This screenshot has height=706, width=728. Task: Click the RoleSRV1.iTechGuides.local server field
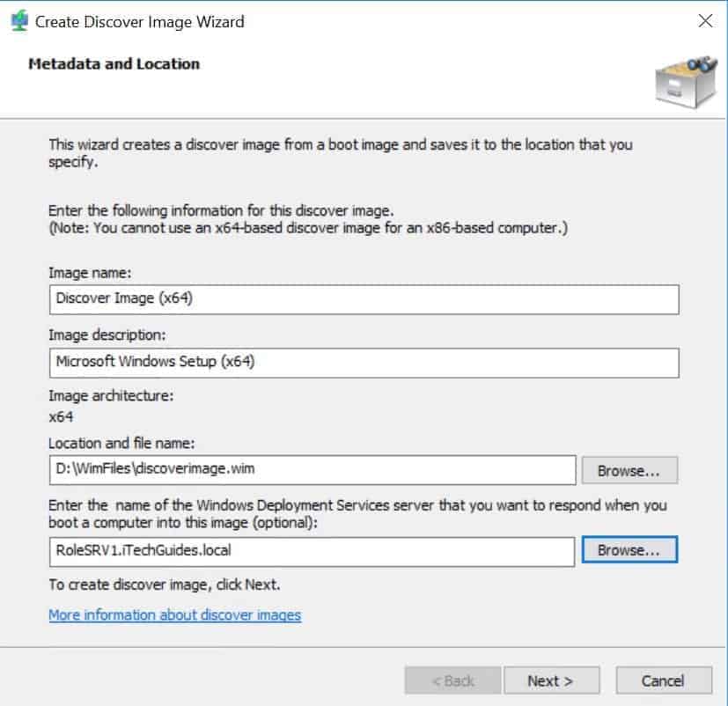coord(312,551)
